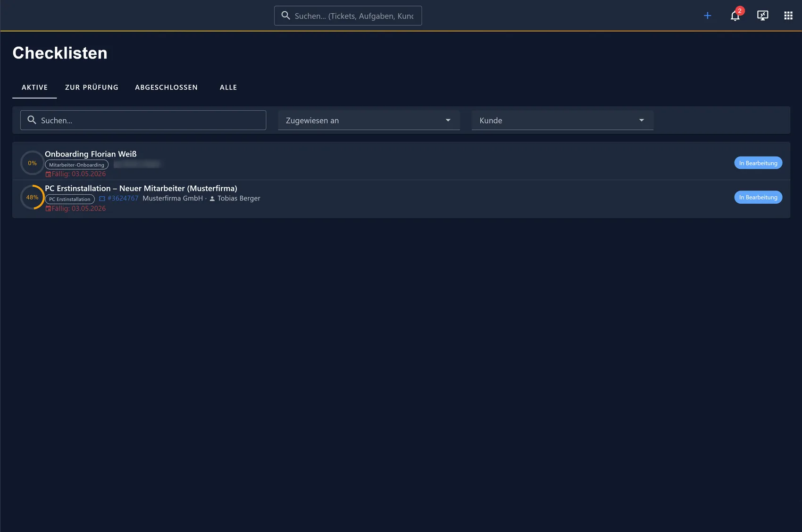Image resolution: width=802 pixels, height=532 pixels.
Task: Open the Abgeschlossen tab
Action: [166, 87]
